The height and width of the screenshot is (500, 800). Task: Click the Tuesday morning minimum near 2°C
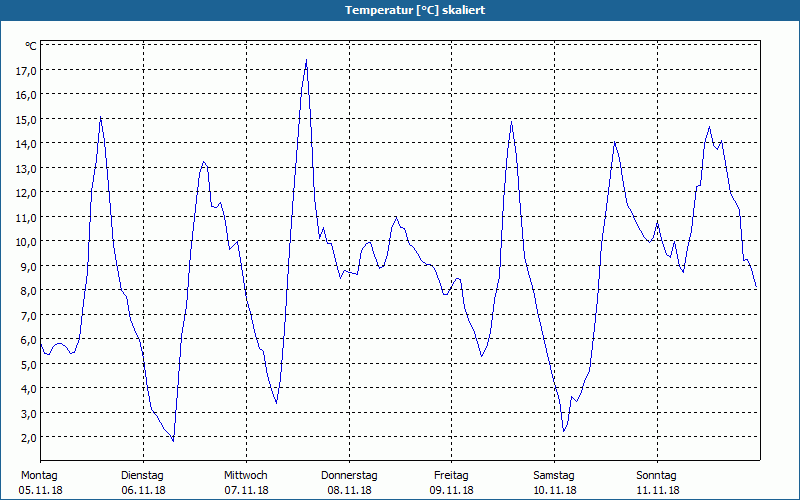point(173,441)
